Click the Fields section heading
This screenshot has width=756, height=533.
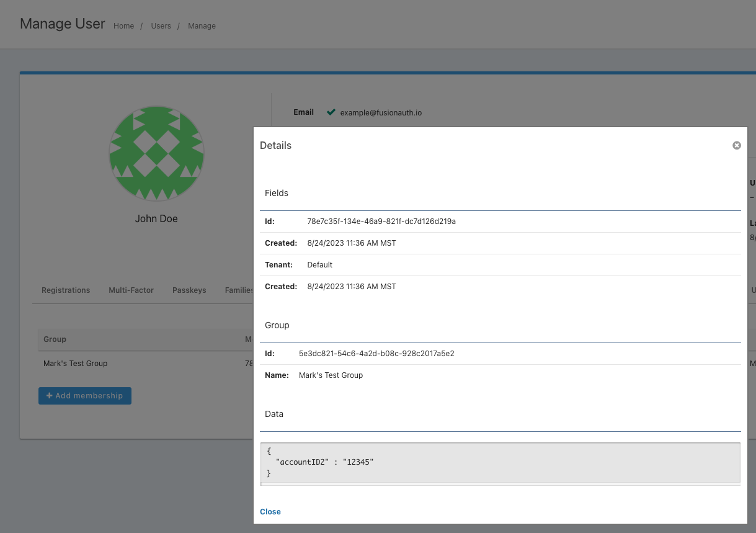coord(277,193)
